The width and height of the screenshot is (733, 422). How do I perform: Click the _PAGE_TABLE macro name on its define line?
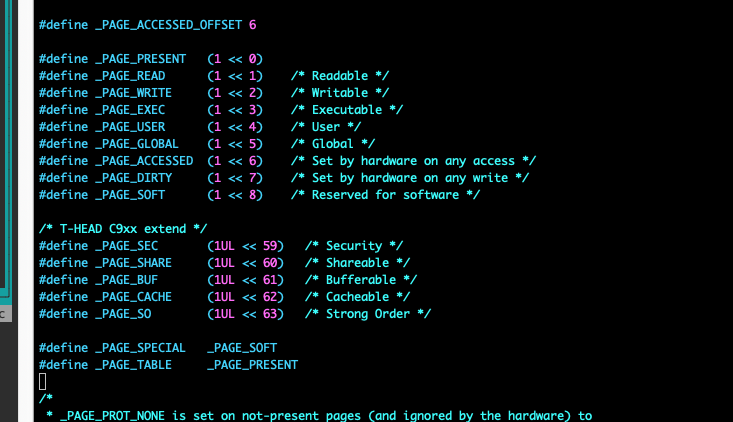click(x=140, y=365)
